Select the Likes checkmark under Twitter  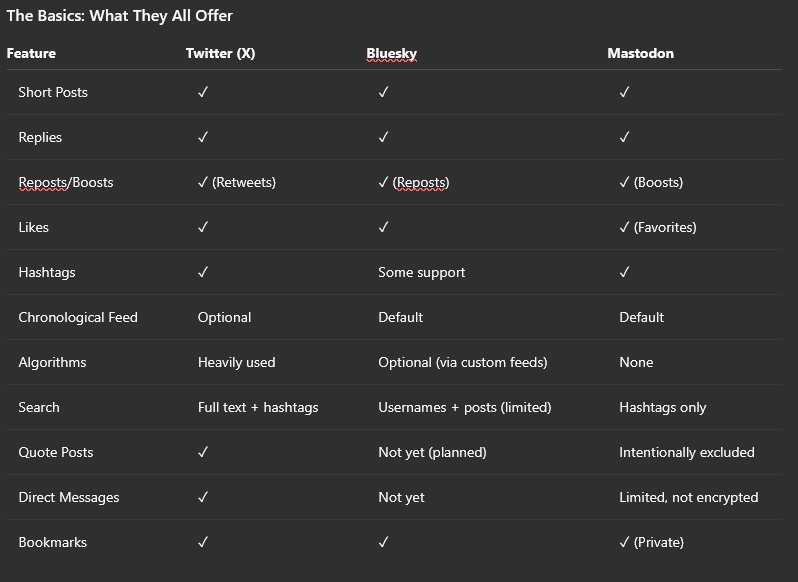coord(203,227)
